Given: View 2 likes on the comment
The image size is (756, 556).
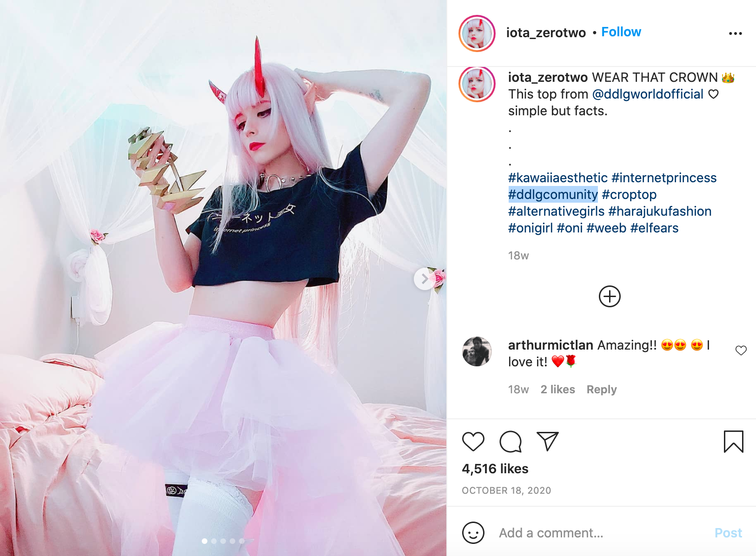Looking at the screenshot, I should click(x=558, y=390).
